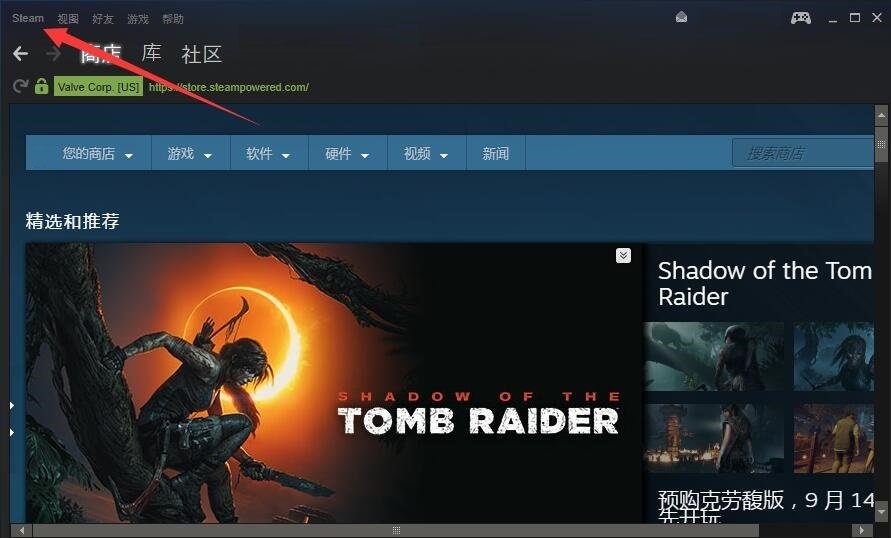
Task: Open the Tomb Raider featured banner
Action: coord(334,383)
